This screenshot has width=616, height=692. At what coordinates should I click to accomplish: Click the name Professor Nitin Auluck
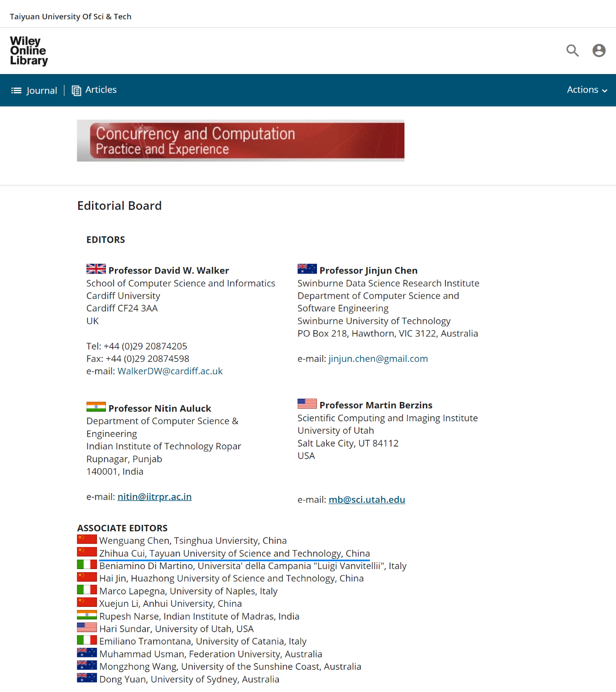click(160, 408)
